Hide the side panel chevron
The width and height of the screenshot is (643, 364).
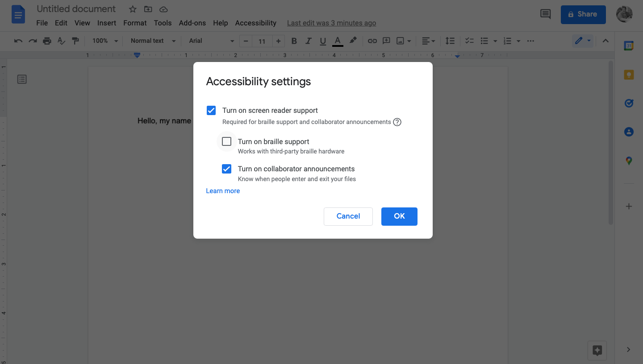(629, 350)
